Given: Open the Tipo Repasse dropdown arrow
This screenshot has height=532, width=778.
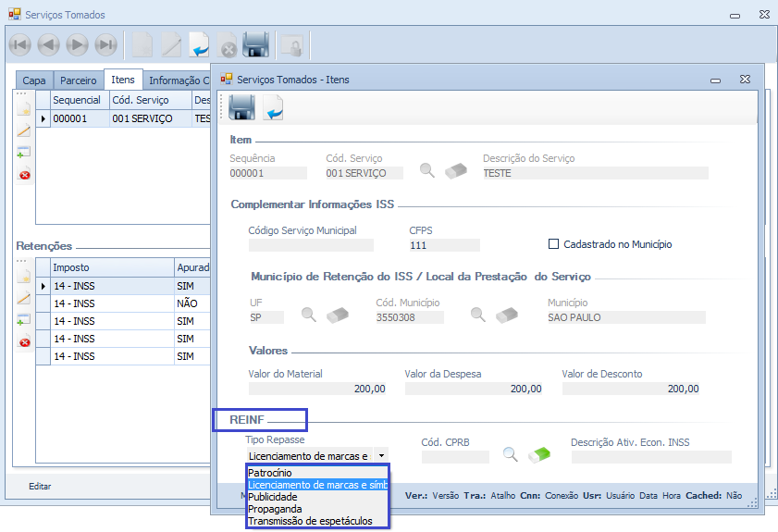Looking at the screenshot, I should click(382, 456).
